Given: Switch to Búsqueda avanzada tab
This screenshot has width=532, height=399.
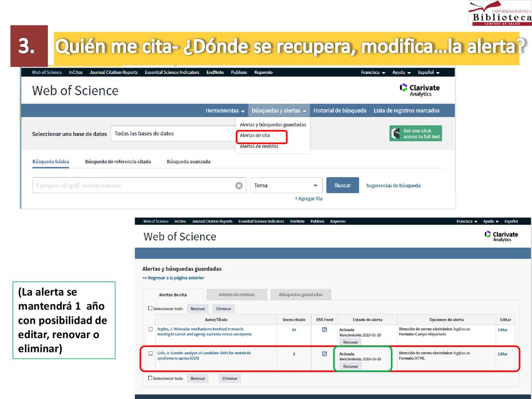Looking at the screenshot, I should click(x=188, y=162).
